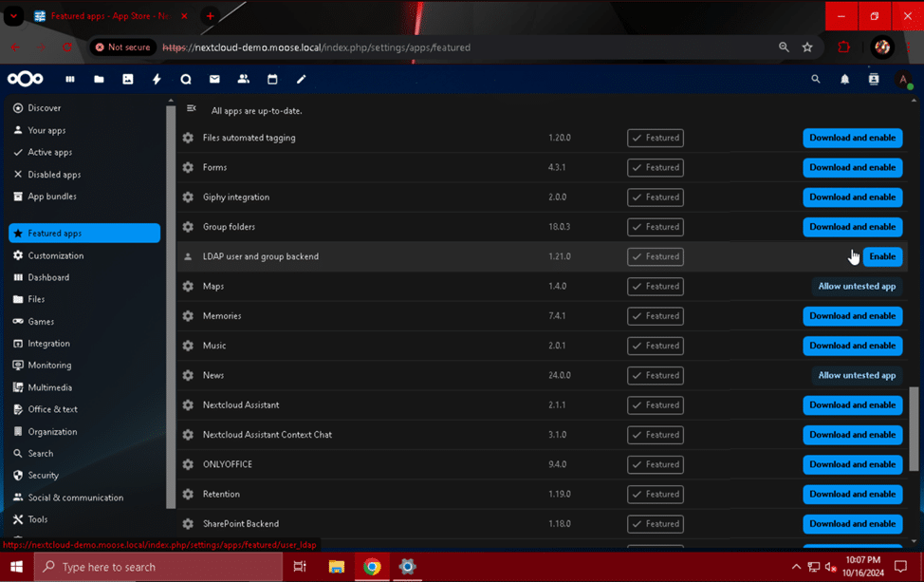Click the Not secure site info chip

123,47
